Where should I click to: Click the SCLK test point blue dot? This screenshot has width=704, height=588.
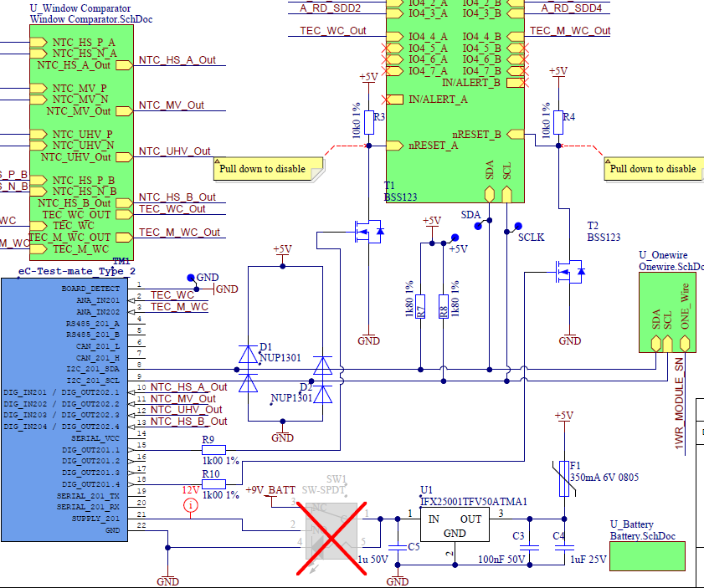[518, 226]
